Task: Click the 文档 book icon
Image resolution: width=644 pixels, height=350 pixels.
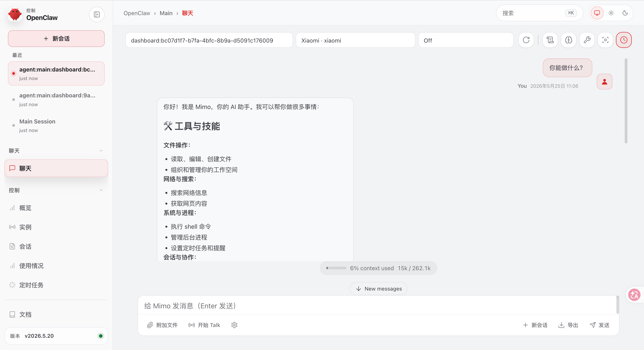Action: pos(12,314)
